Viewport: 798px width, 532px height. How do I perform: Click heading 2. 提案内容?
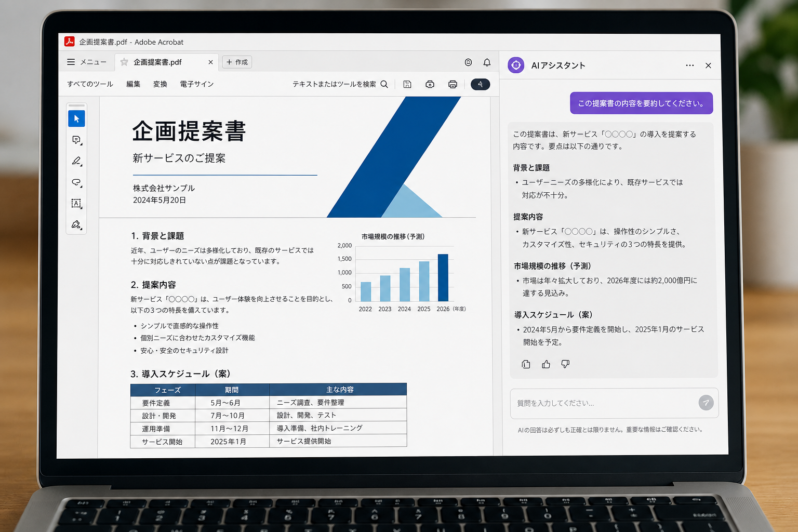pos(153,285)
